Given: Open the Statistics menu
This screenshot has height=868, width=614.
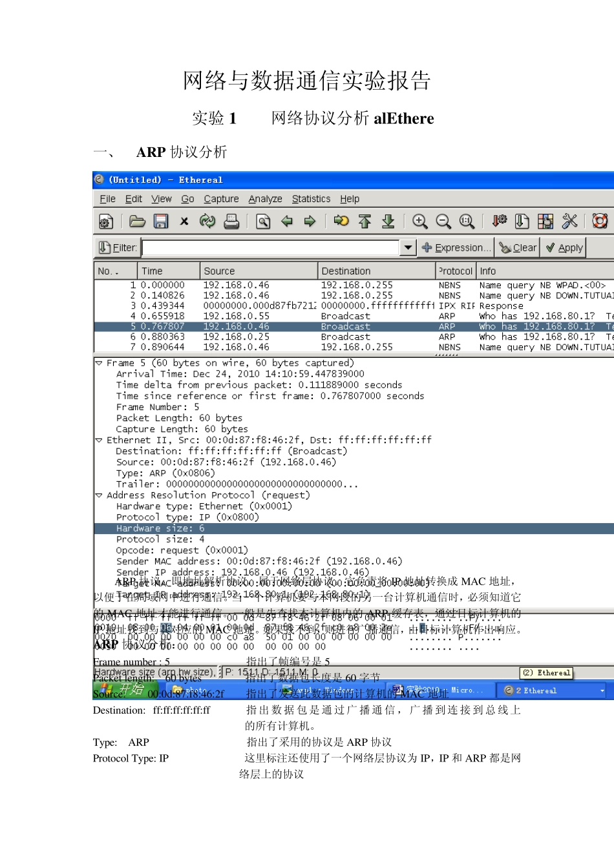Looking at the screenshot, I should [x=311, y=199].
